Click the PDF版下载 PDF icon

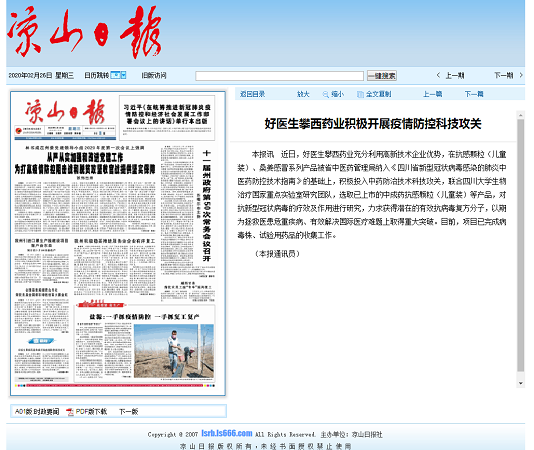(70, 412)
